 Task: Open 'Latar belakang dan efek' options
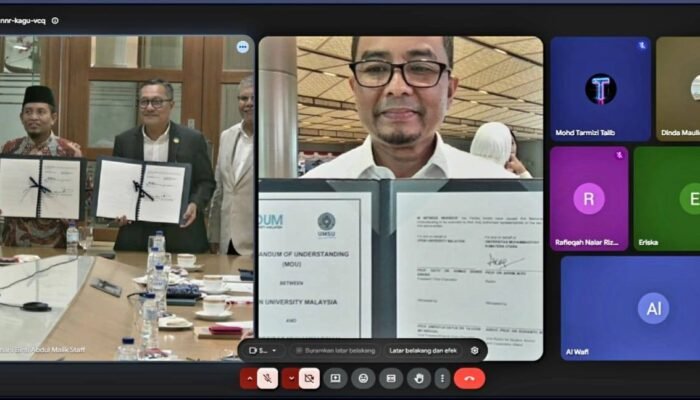point(423,351)
